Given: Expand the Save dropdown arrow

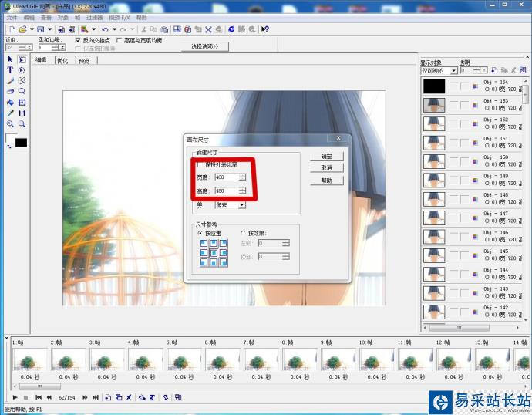Looking at the screenshot, I should pyautogui.click(x=50, y=29).
